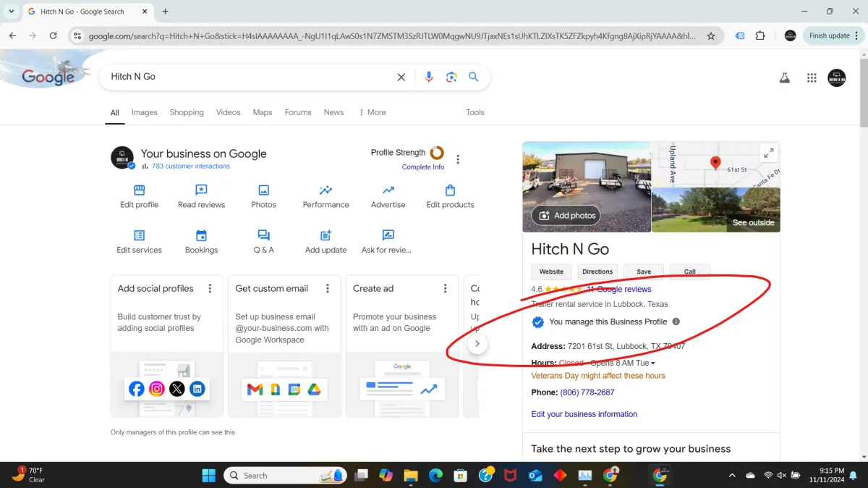The width and height of the screenshot is (868, 488).
Task: Open Get custom email card options
Action: tap(328, 288)
